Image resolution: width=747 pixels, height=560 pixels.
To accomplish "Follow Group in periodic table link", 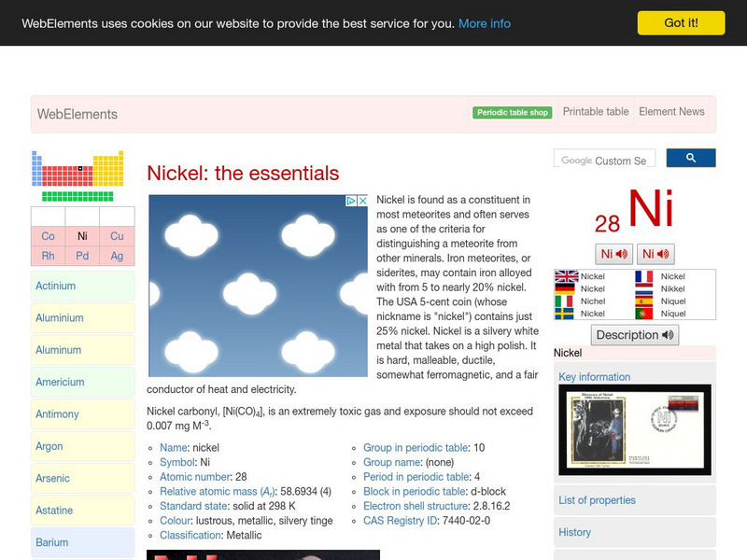I will coord(416,448).
